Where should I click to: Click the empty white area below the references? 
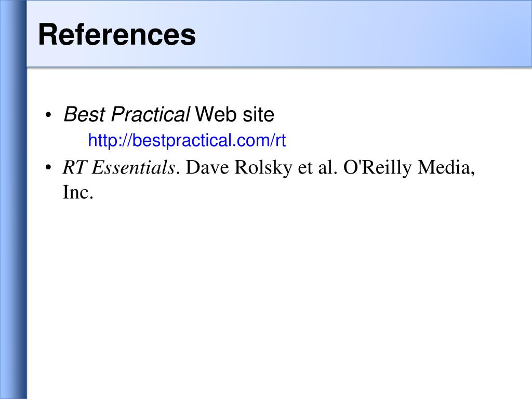[278, 299]
